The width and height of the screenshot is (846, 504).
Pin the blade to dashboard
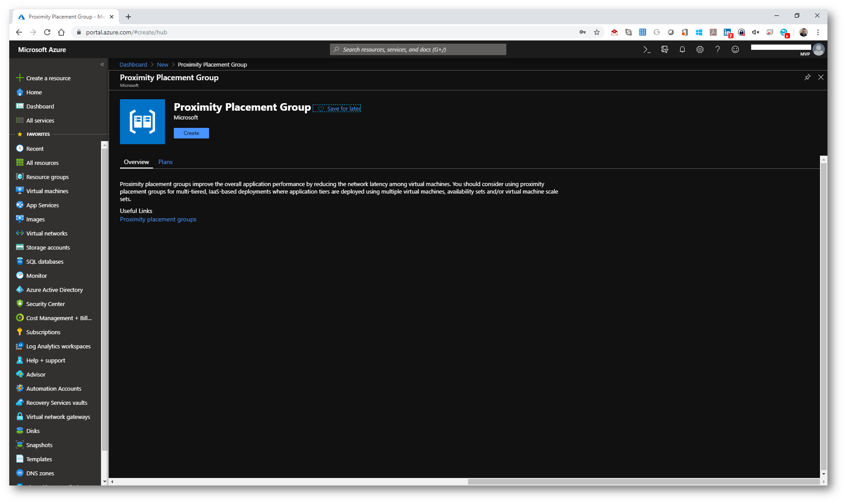807,77
